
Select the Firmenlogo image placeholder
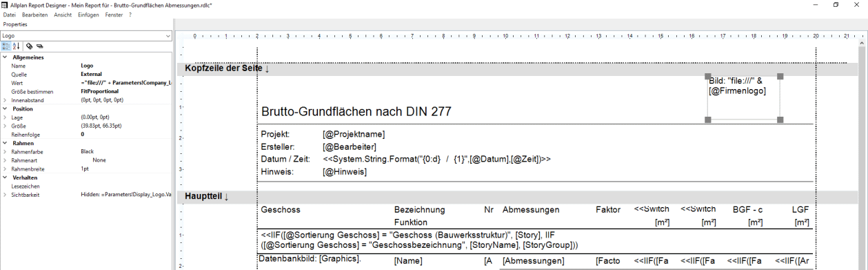[x=744, y=98]
